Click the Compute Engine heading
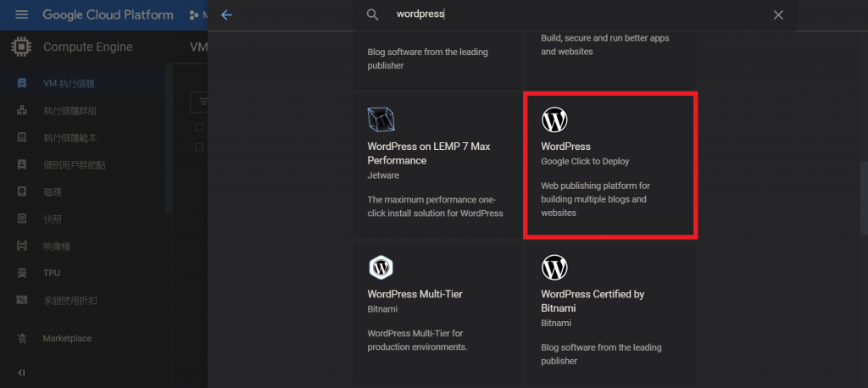This screenshot has width=868, height=388. [88, 47]
